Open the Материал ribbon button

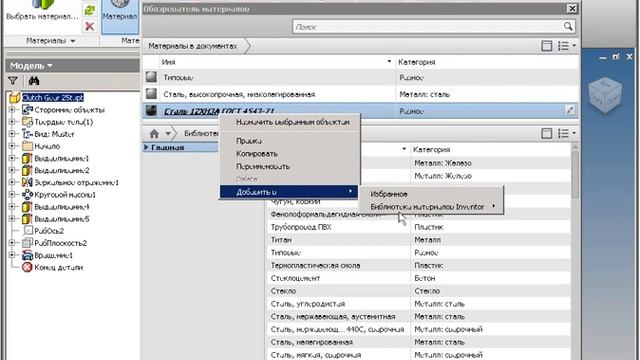[x=120, y=17]
